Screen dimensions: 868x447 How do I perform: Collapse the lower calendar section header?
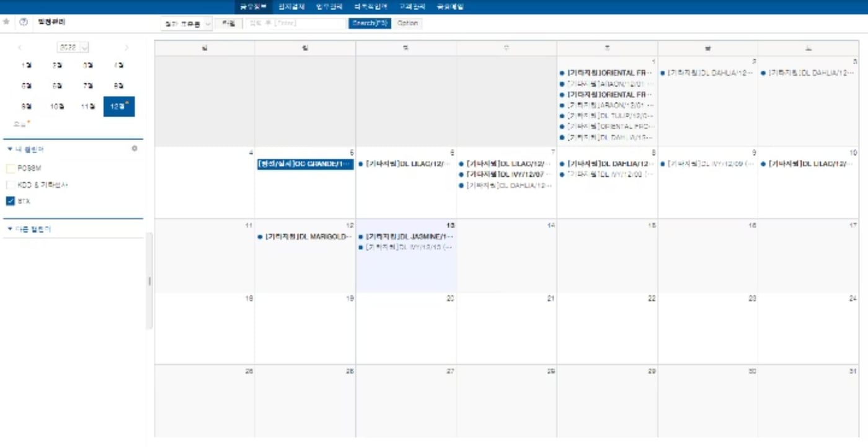tap(29, 229)
